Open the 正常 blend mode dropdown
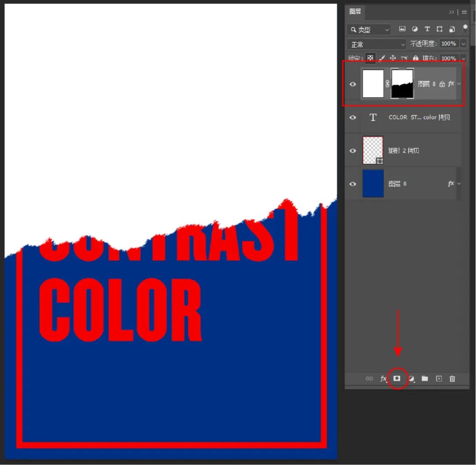476x465 pixels. coord(377,44)
